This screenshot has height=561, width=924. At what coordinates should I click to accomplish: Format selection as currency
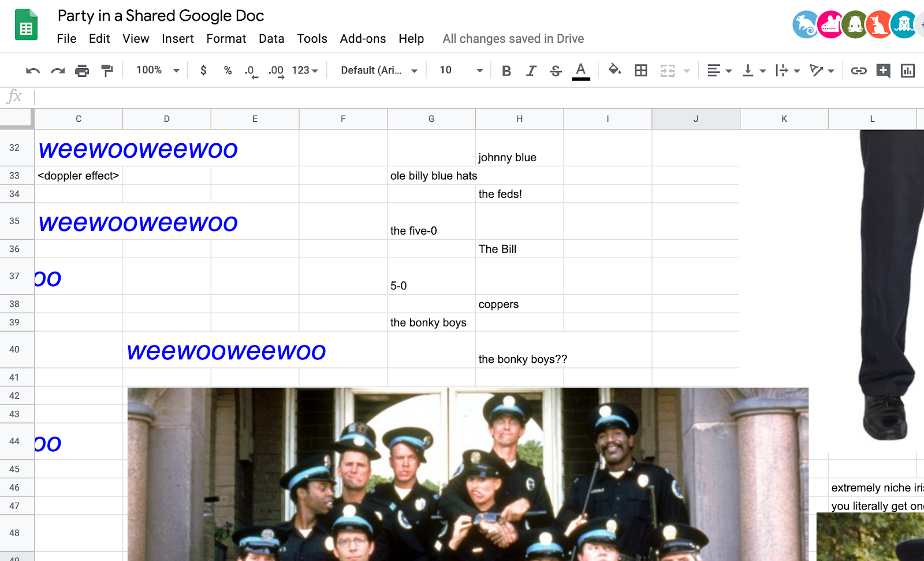[203, 70]
